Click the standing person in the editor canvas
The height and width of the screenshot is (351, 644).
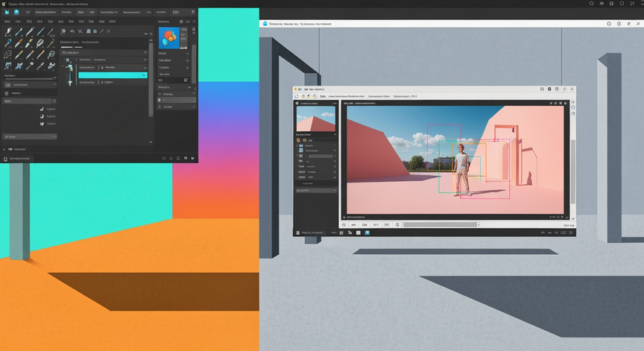click(462, 170)
